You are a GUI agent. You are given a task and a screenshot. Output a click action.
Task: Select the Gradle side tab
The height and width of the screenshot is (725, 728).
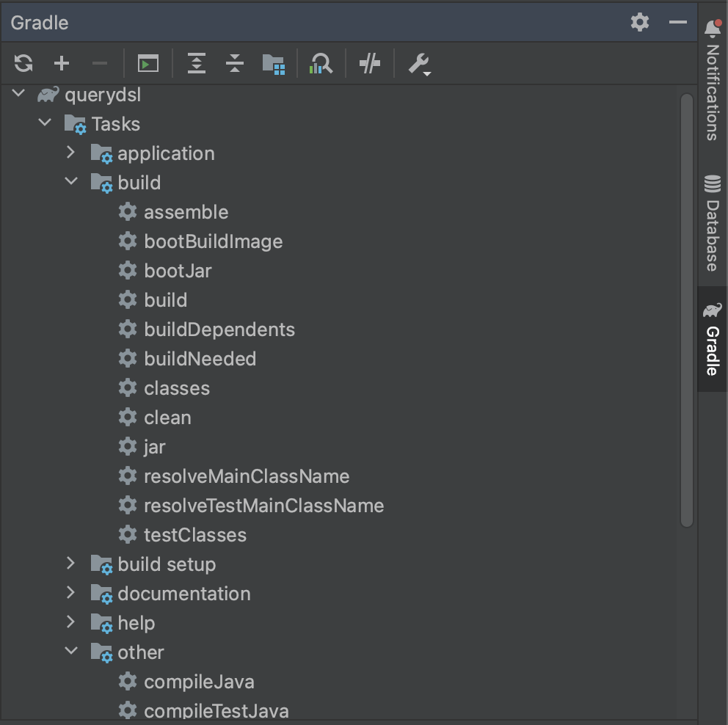[x=712, y=339]
